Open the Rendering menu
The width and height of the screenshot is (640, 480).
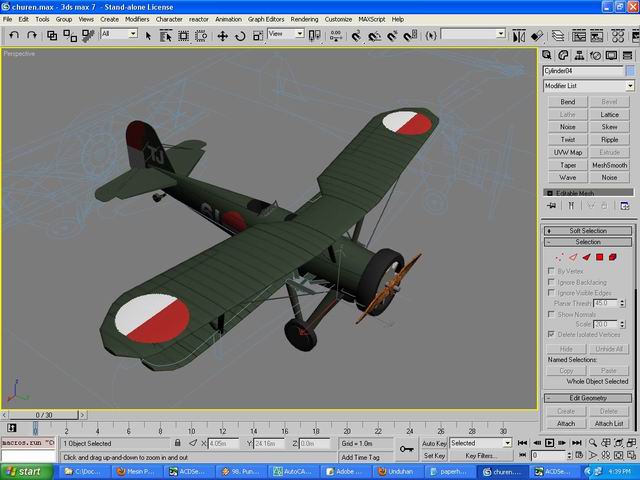point(304,19)
